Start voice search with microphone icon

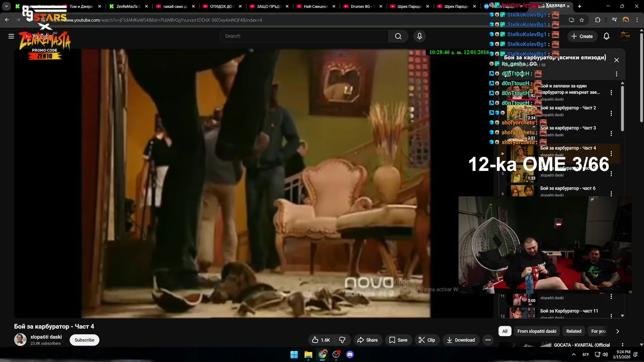[420, 36]
